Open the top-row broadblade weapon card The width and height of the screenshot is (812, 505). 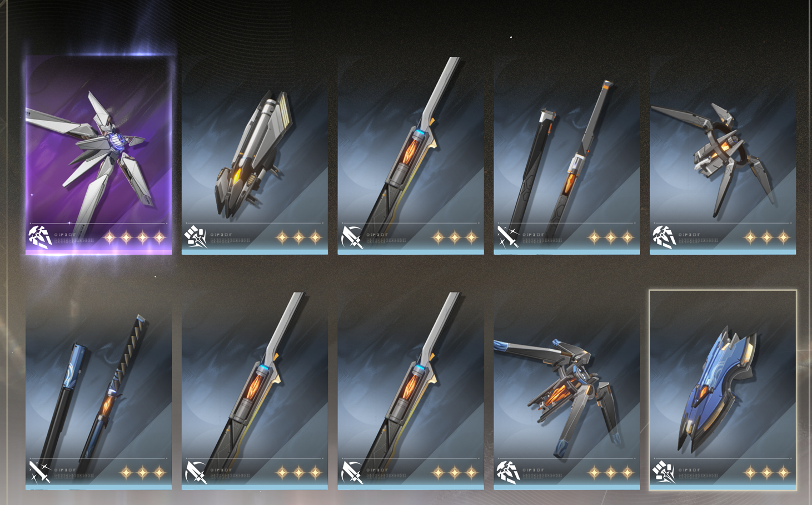411,155
